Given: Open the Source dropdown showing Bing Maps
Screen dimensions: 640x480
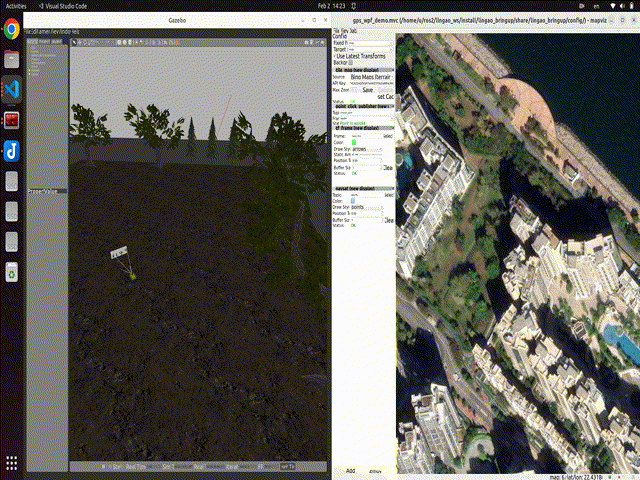Looking at the screenshot, I should (372, 77).
